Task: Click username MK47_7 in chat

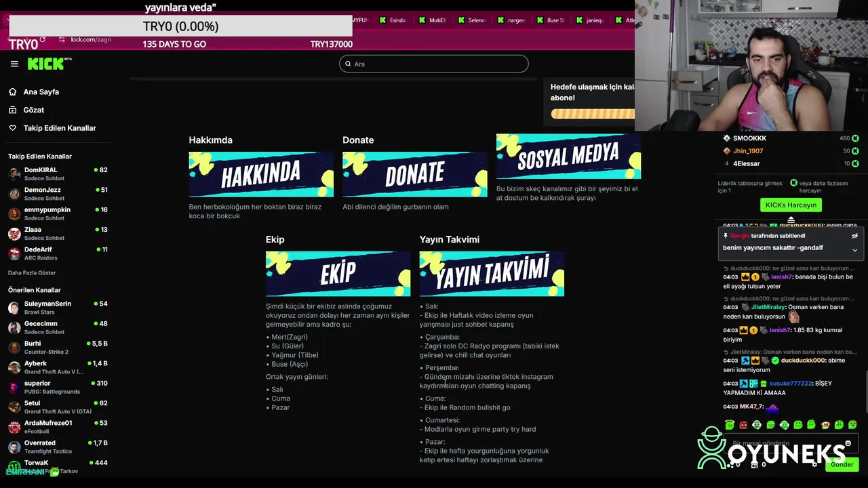Action: 751,407
